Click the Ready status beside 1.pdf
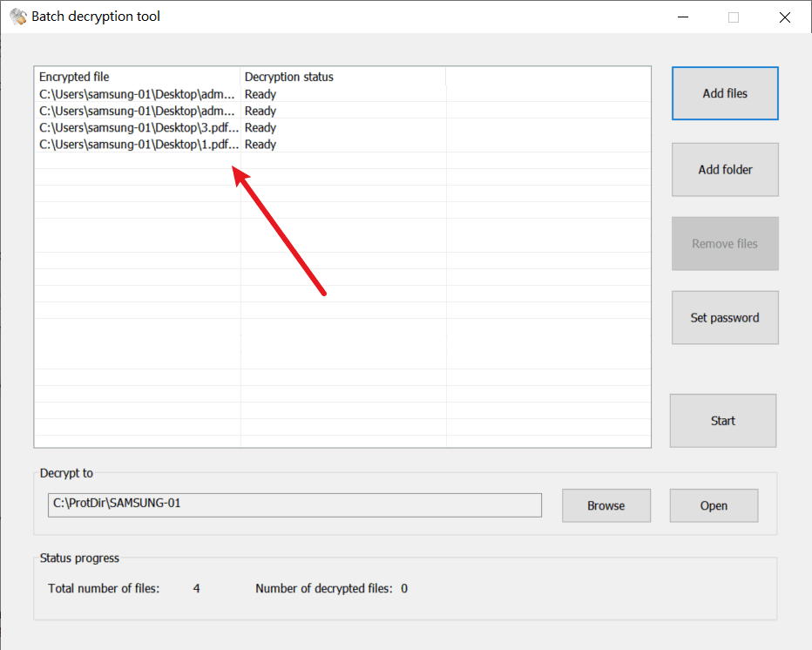The image size is (812, 650). [x=261, y=145]
